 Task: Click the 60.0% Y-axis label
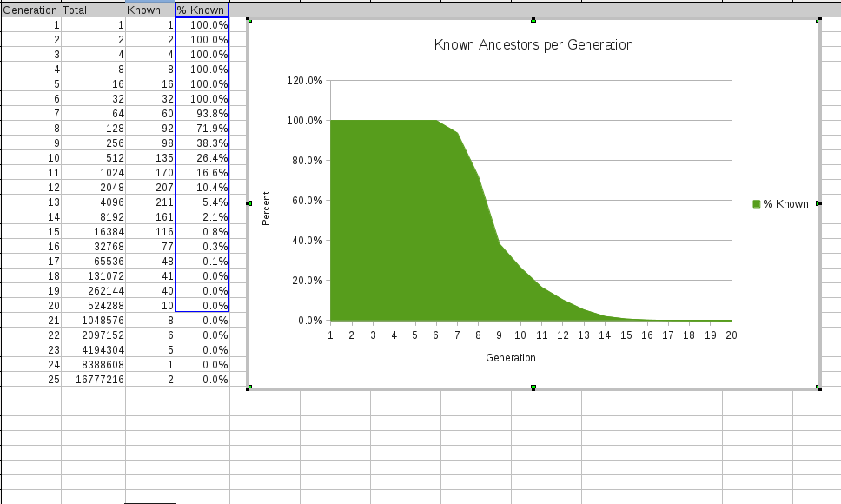coord(308,201)
